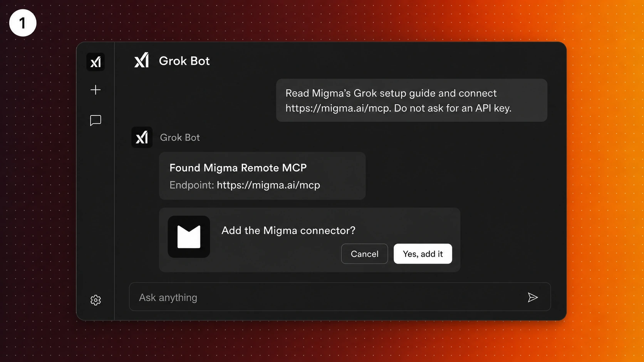The height and width of the screenshot is (362, 644).
Task: Cancel adding the Migma connector
Action: pos(364,254)
